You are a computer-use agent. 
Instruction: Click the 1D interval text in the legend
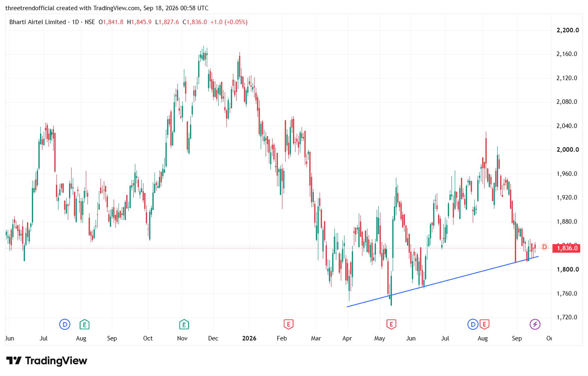75,22
